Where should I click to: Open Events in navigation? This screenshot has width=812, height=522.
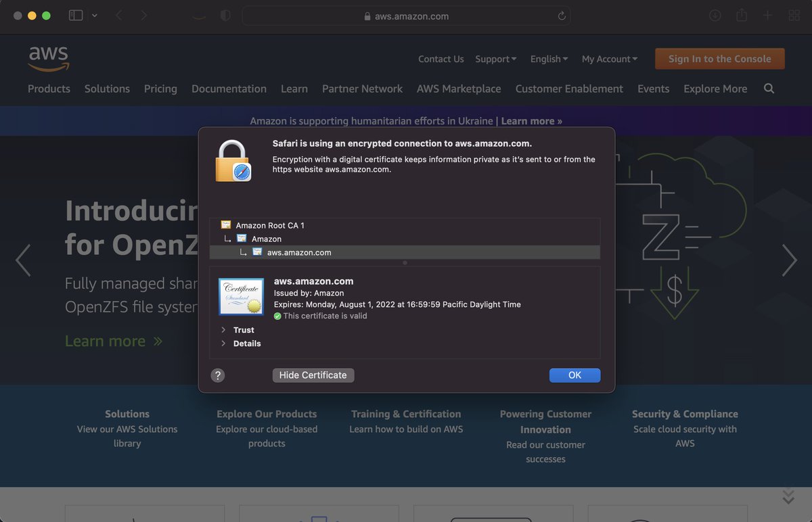pyautogui.click(x=654, y=89)
